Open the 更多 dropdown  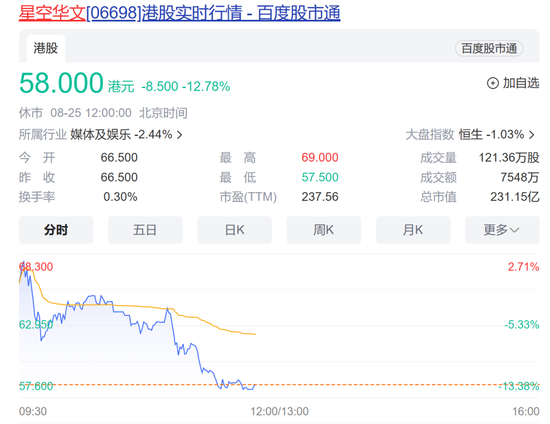(502, 230)
